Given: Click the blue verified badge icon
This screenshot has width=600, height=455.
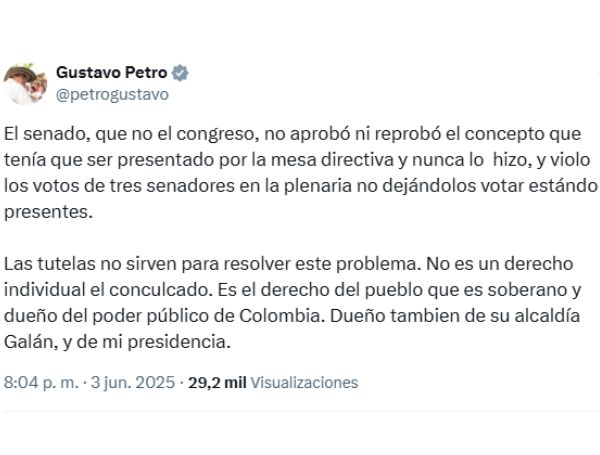Looking at the screenshot, I should point(179,73).
